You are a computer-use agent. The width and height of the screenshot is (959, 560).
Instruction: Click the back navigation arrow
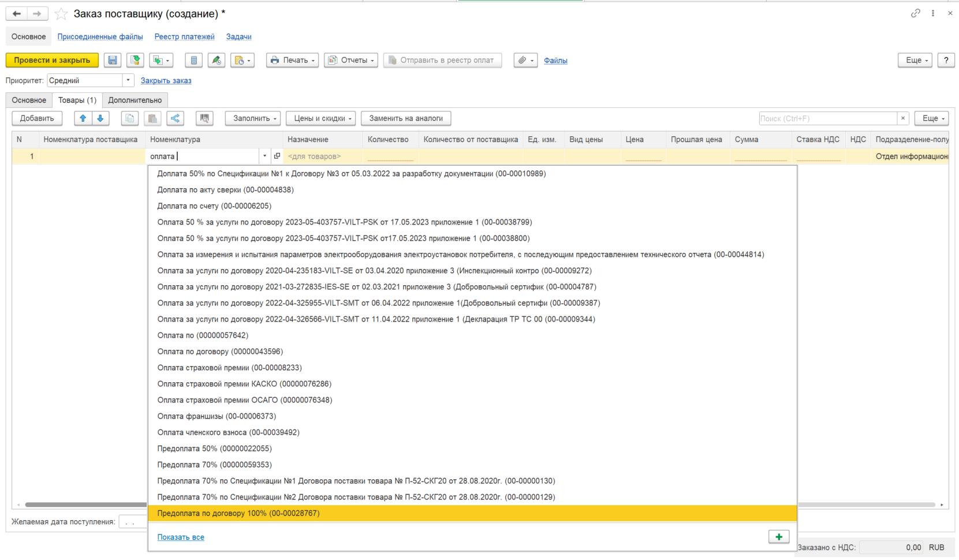tap(17, 14)
